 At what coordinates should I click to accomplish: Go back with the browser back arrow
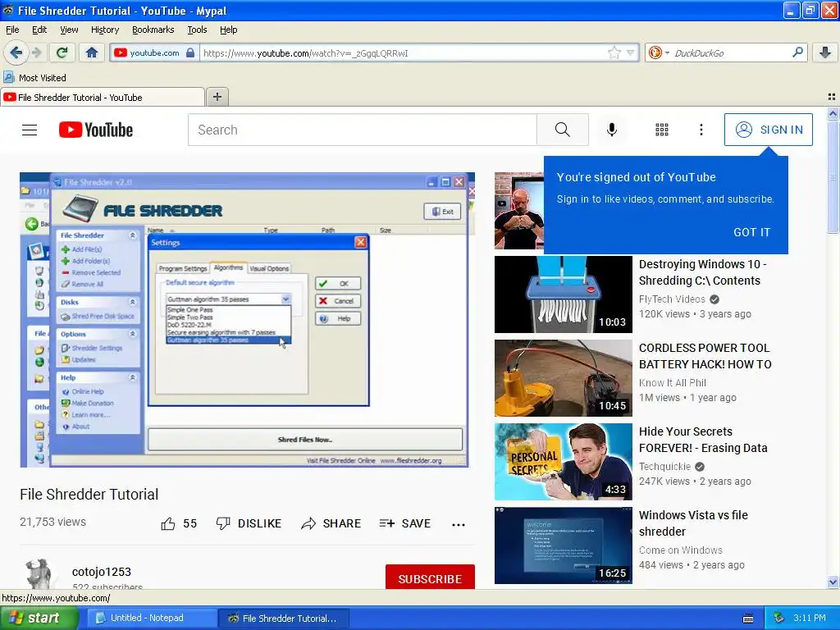[16, 52]
